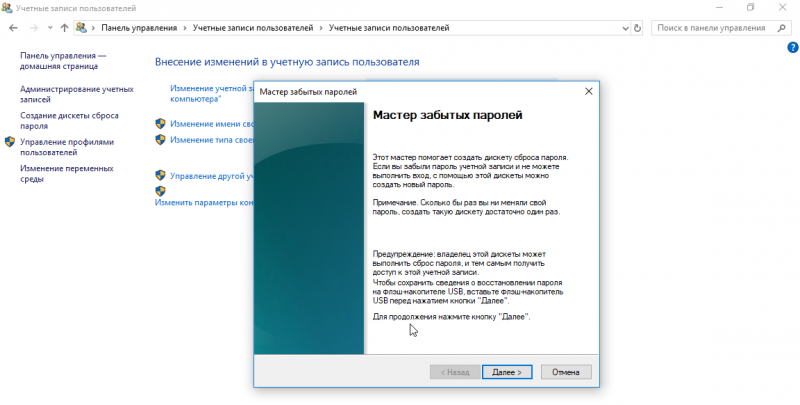Click the Back navigation arrow

click(x=12, y=28)
